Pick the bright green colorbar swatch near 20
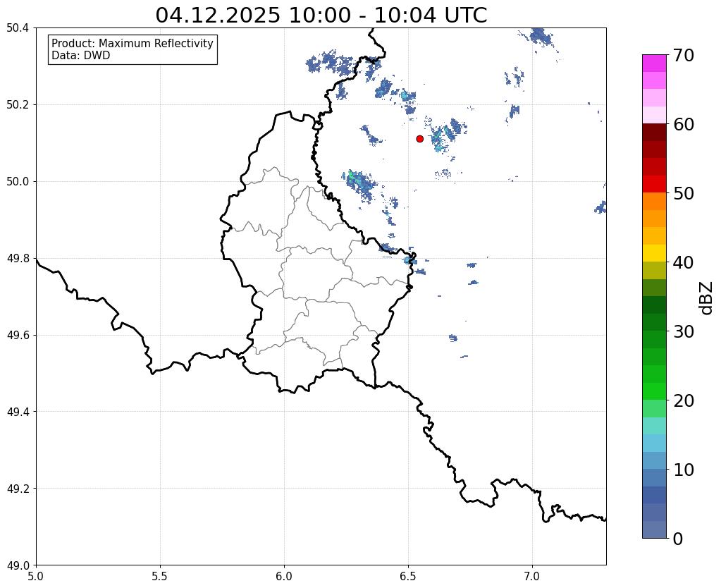 [x=654, y=391]
